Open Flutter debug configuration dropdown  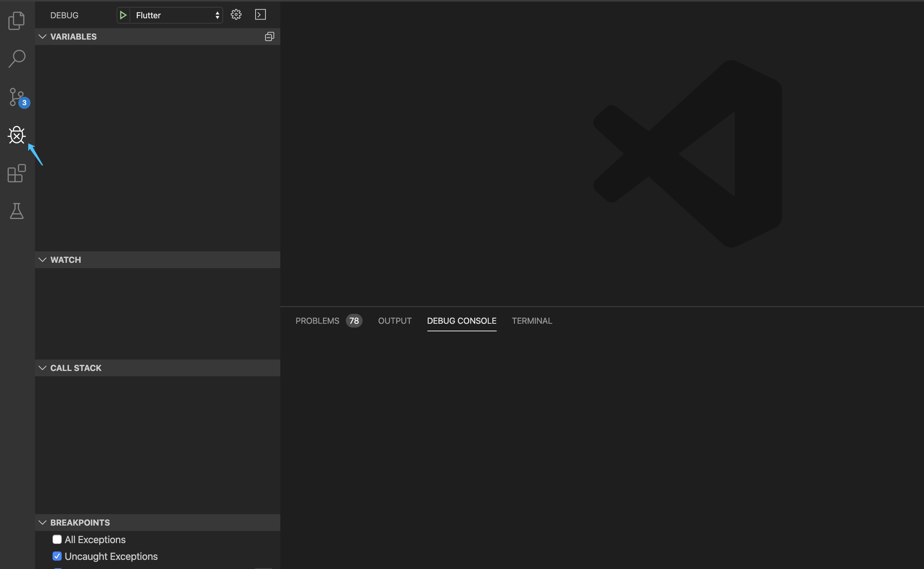[177, 15]
